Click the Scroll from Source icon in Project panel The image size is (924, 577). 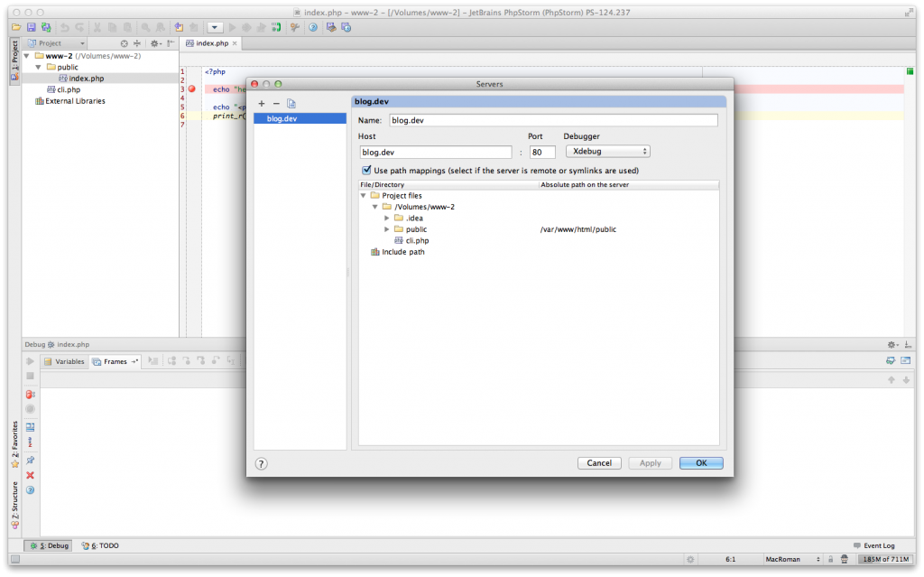point(124,43)
